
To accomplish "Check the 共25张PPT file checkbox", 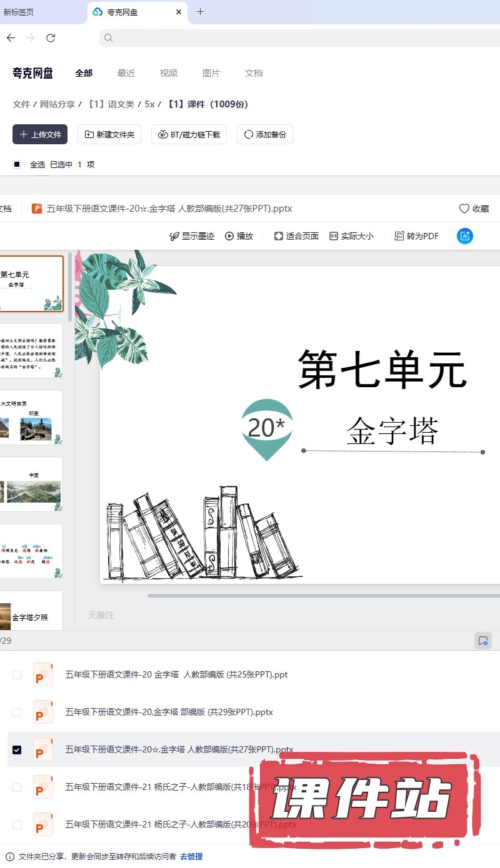I will [17, 674].
